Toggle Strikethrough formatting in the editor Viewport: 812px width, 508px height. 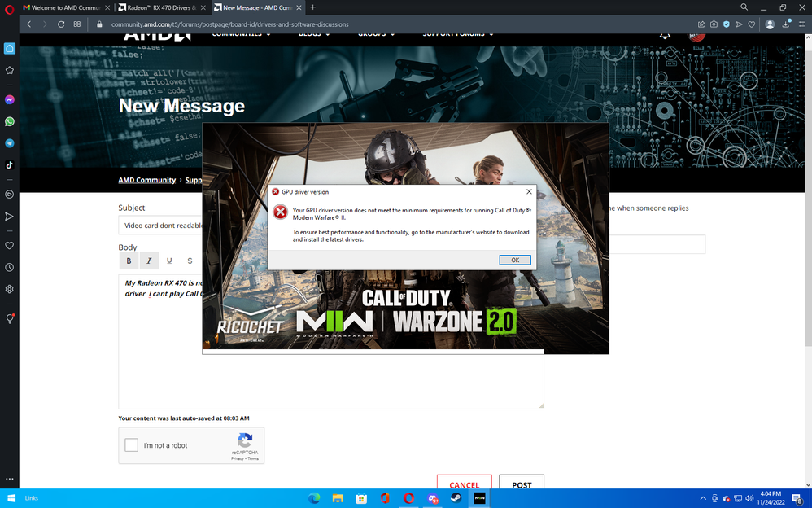[190, 261]
